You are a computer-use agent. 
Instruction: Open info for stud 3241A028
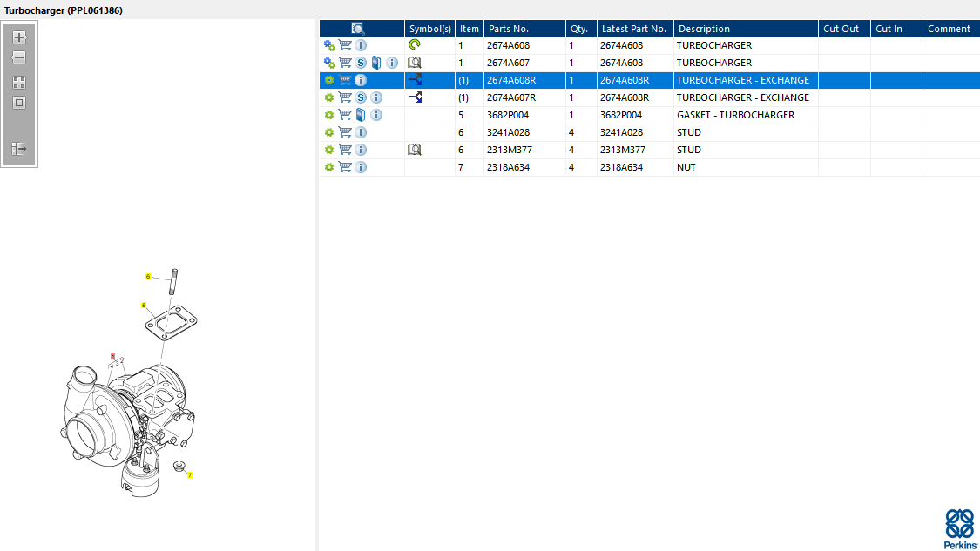click(x=361, y=132)
